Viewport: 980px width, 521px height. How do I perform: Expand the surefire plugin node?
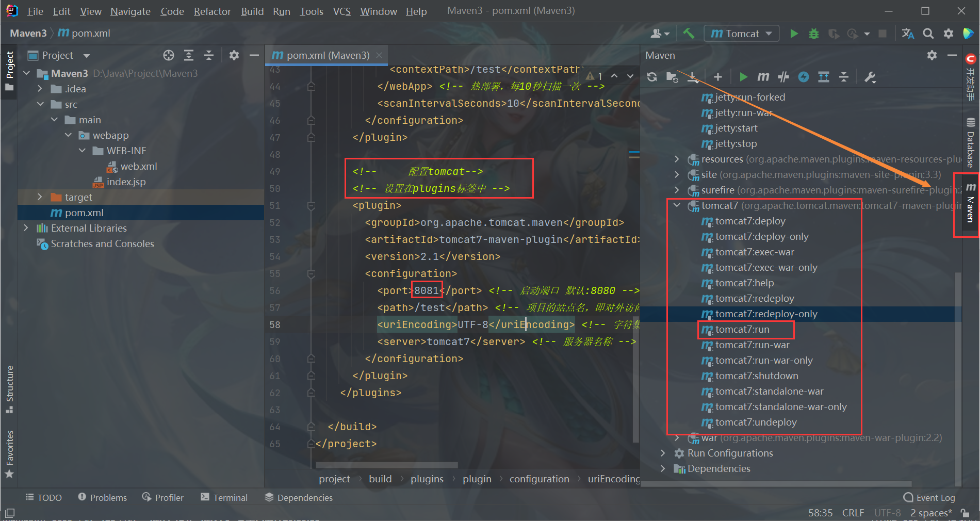pos(677,190)
